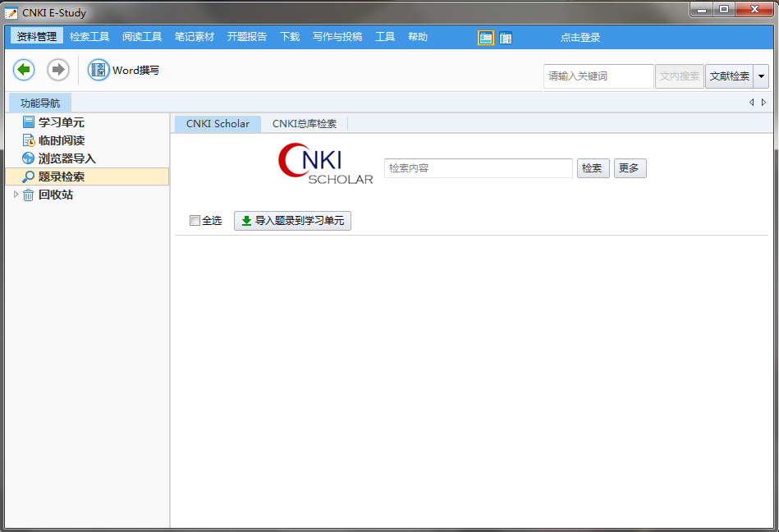The image size is (779, 532).
Task: Switch to the CNKI总库检索 tab
Action: pyautogui.click(x=305, y=124)
